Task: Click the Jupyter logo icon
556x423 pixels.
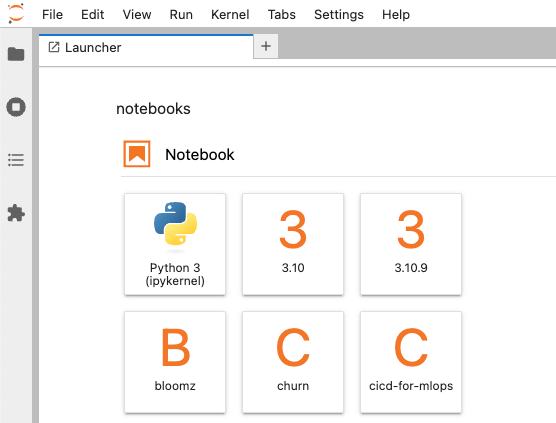Action: [16, 14]
